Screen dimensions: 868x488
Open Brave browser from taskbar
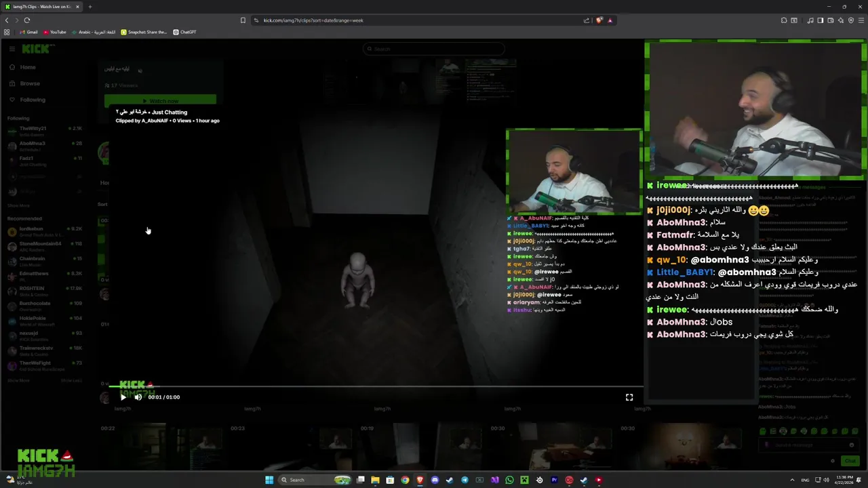420,480
